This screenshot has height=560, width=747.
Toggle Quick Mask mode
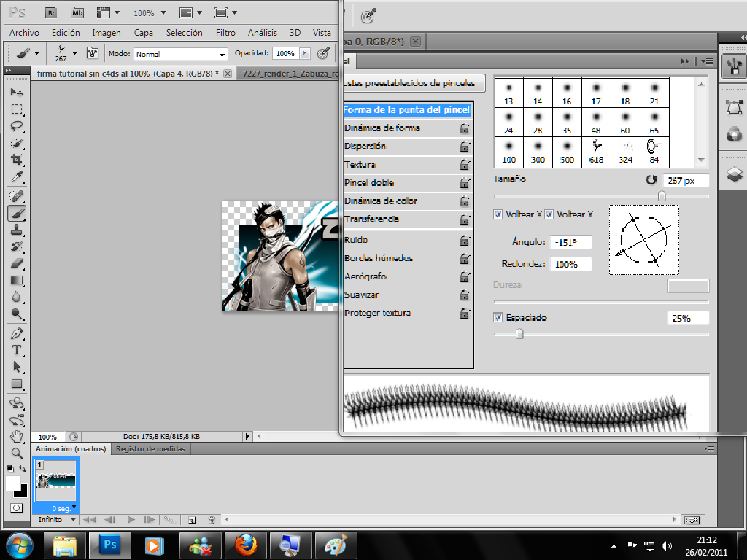pos(16,507)
